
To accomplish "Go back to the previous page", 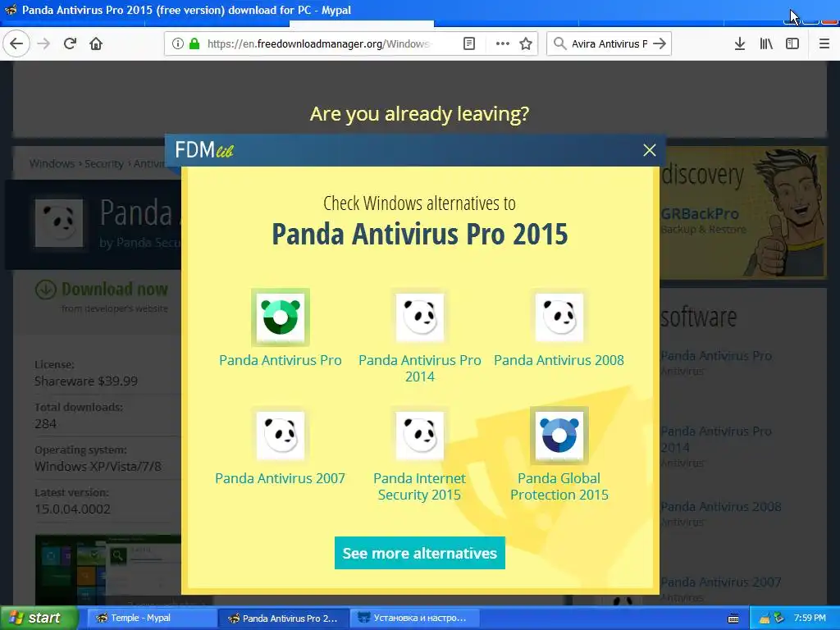I will coord(16,43).
